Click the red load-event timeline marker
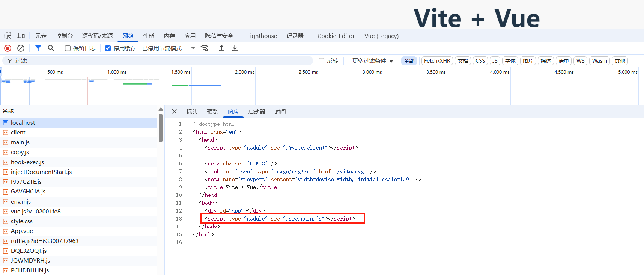Viewport: 644px width, 275px height. 88,91
